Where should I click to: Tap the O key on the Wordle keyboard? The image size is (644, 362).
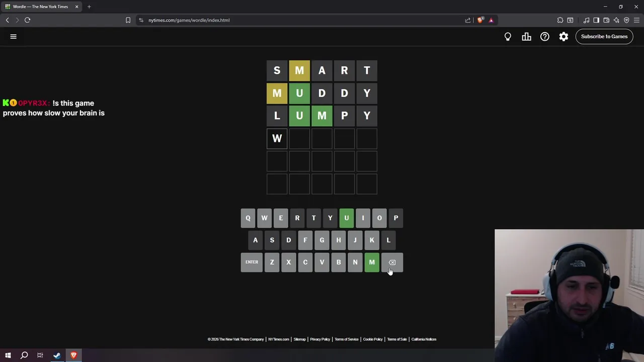click(x=379, y=218)
